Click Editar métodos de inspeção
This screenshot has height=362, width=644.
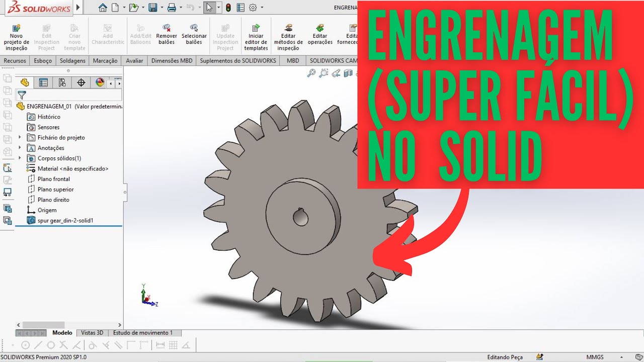(x=288, y=38)
